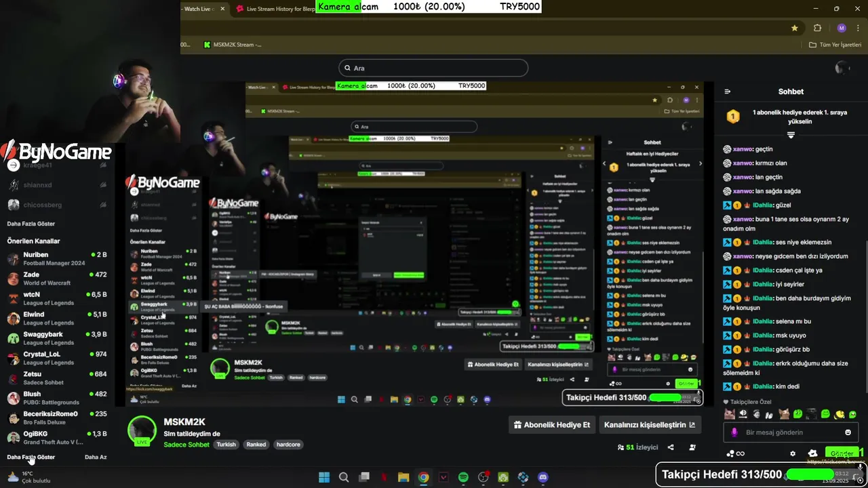The width and height of the screenshot is (868, 488).
Task: Open MSKM2K streamer avatar
Action: pyautogui.click(x=142, y=431)
